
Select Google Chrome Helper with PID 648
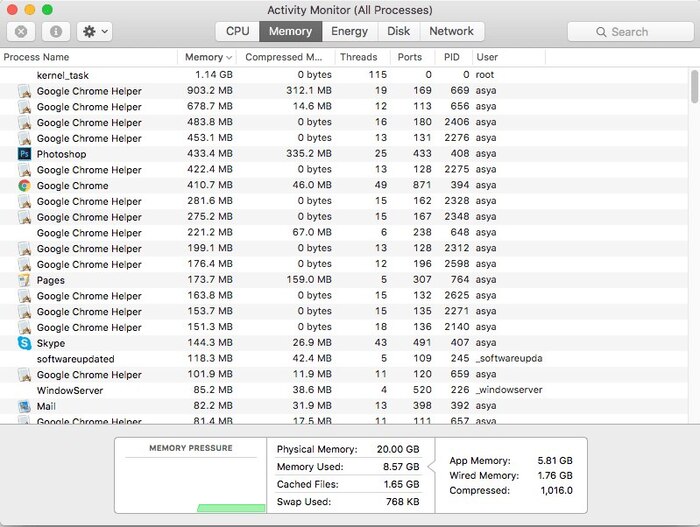pos(89,233)
